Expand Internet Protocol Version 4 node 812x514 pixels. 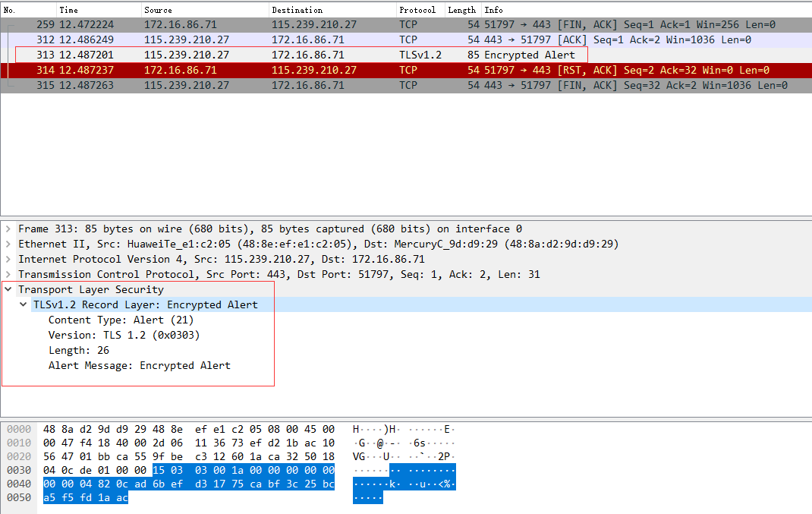8,259
